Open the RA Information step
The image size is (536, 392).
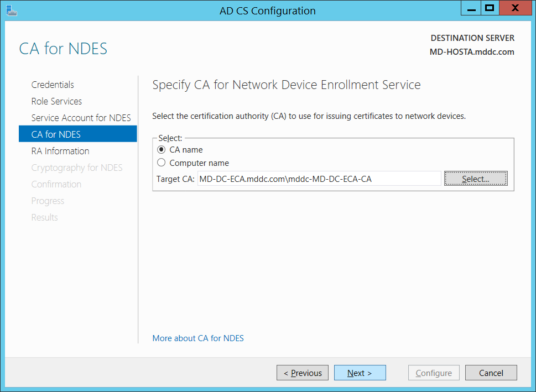point(60,151)
